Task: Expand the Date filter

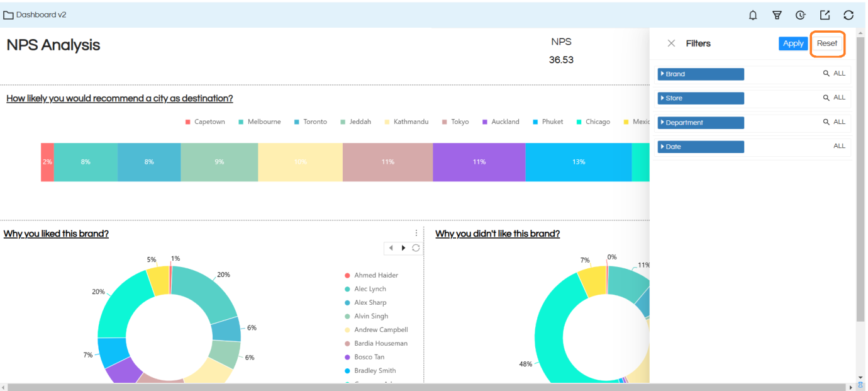Action: 701,147
